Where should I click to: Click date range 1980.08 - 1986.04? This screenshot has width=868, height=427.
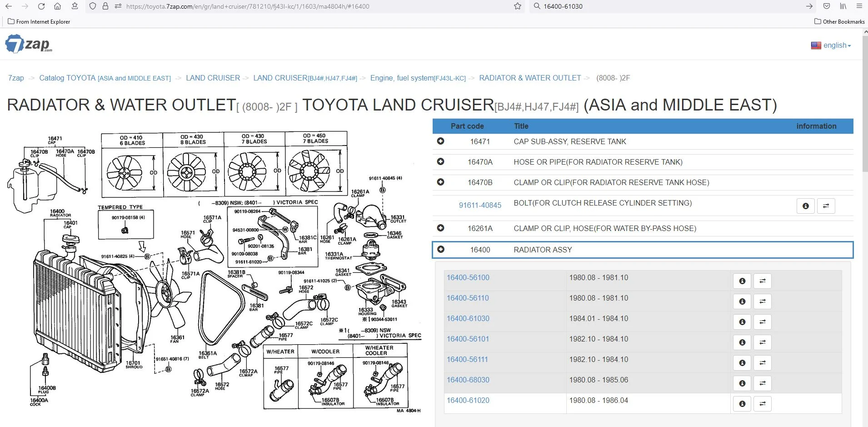click(599, 401)
